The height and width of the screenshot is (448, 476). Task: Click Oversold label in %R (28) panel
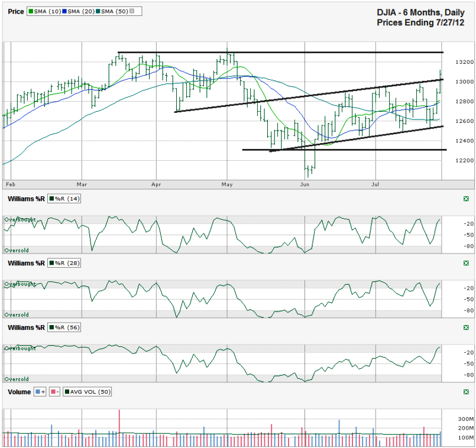(17, 315)
